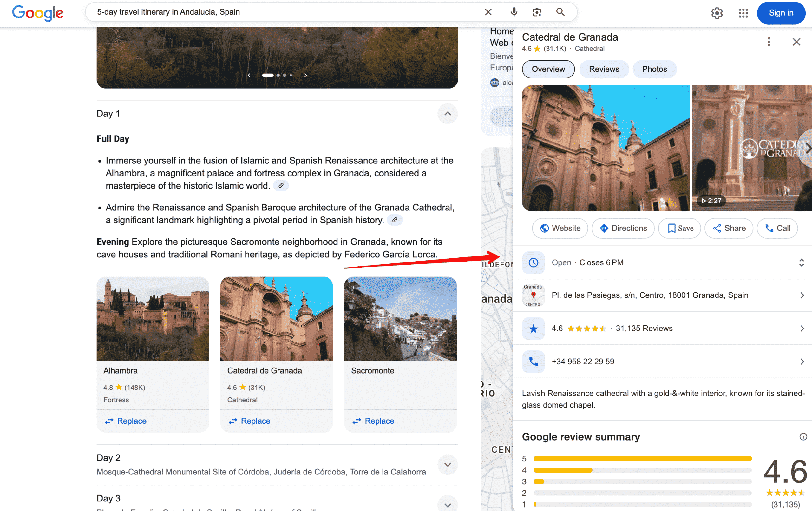812x511 pixels.
Task: Sign in to Google
Action: point(781,13)
